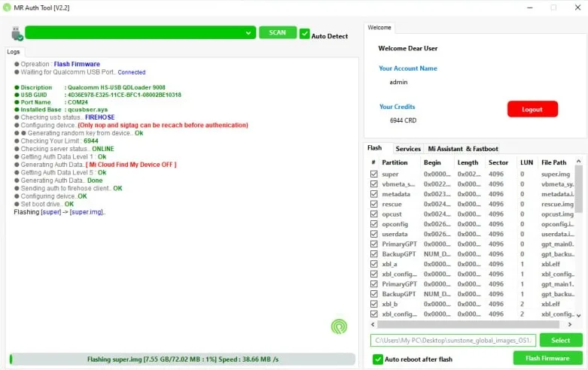Uncheck the metadata partition checkbox
The height and width of the screenshot is (370, 588).
coord(374,194)
